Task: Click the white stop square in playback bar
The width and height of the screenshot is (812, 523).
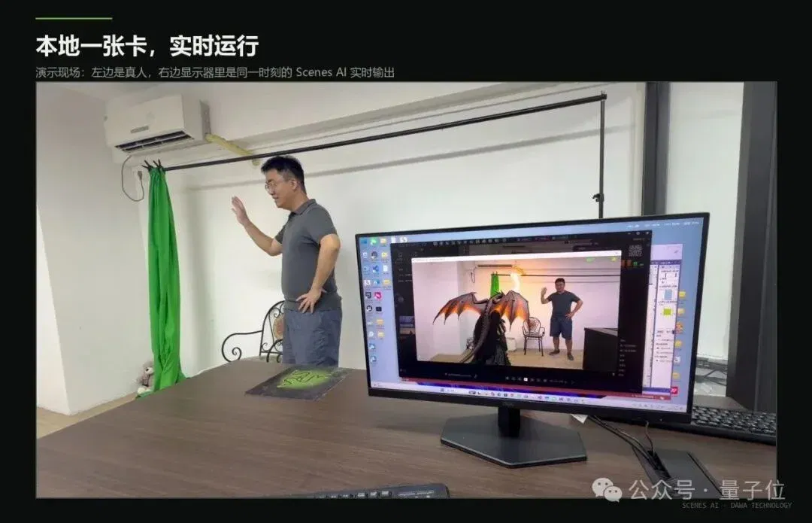Action: click(x=525, y=379)
